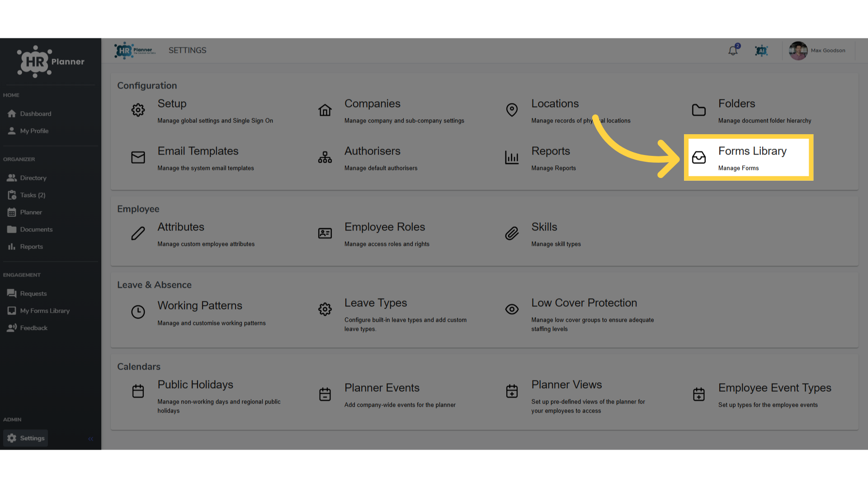Click the Low Cover Protection eye icon
Viewport: 868px width, 488px height.
[x=512, y=309]
